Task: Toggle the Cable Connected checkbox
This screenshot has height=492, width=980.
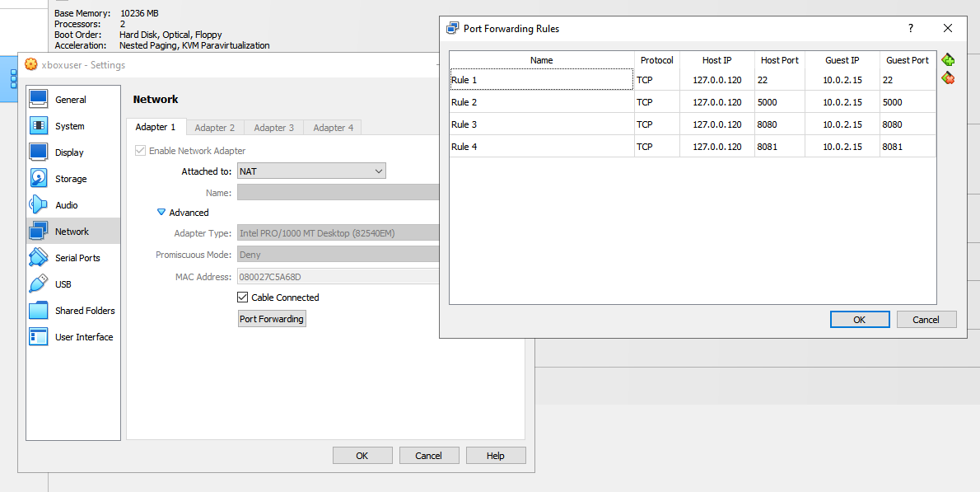Action: (243, 298)
